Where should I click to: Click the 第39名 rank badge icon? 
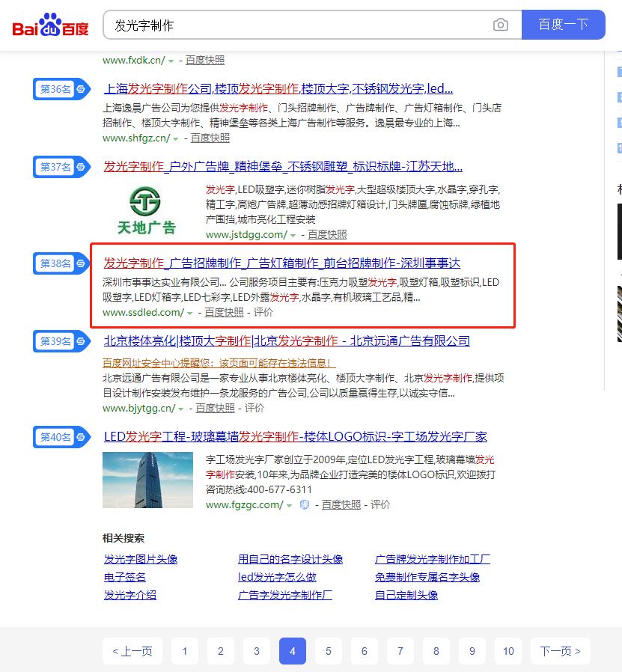point(61,341)
